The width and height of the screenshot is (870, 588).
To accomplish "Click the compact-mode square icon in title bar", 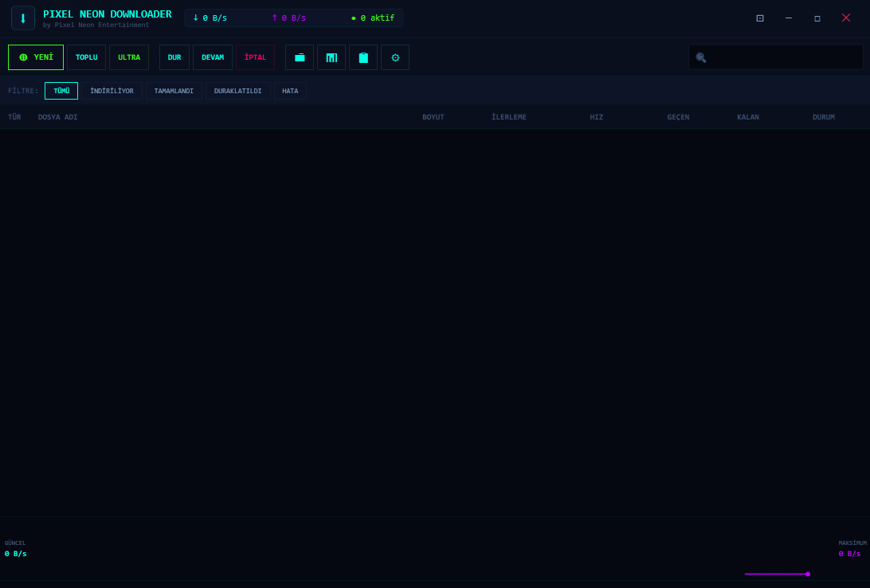I will [760, 18].
